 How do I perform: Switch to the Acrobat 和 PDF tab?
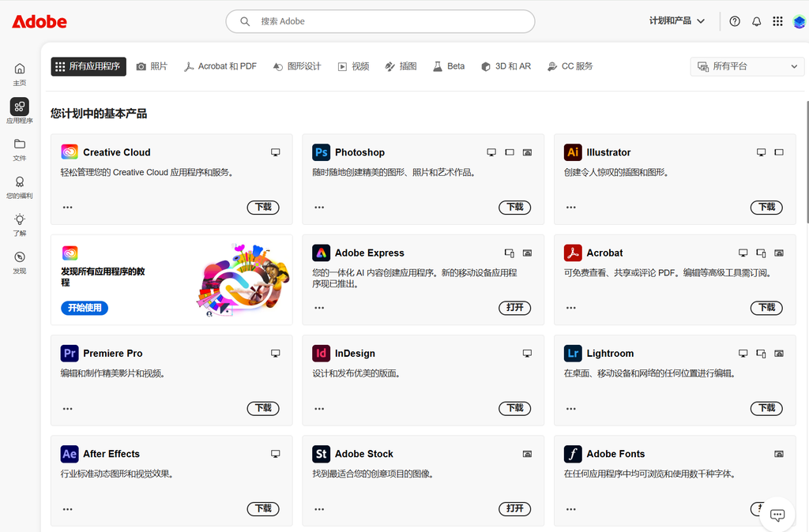click(220, 66)
